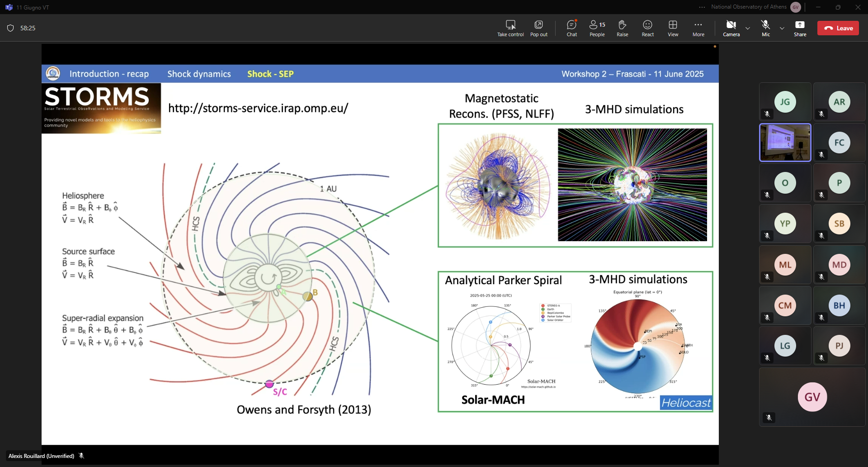Image resolution: width=868 pixels, height=467 pixels.
Task: Click the STORMS logo on slide
Action: click(101, 108)
